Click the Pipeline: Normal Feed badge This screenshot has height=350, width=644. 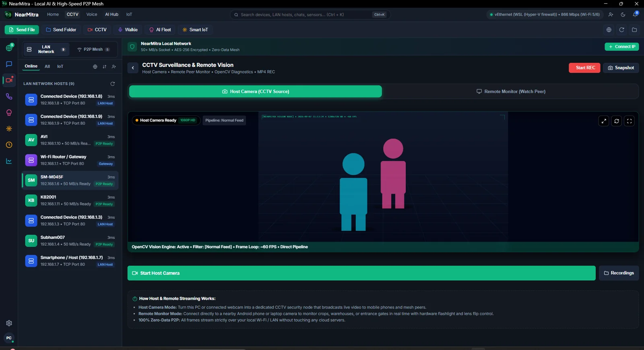[x=224, y=120]
